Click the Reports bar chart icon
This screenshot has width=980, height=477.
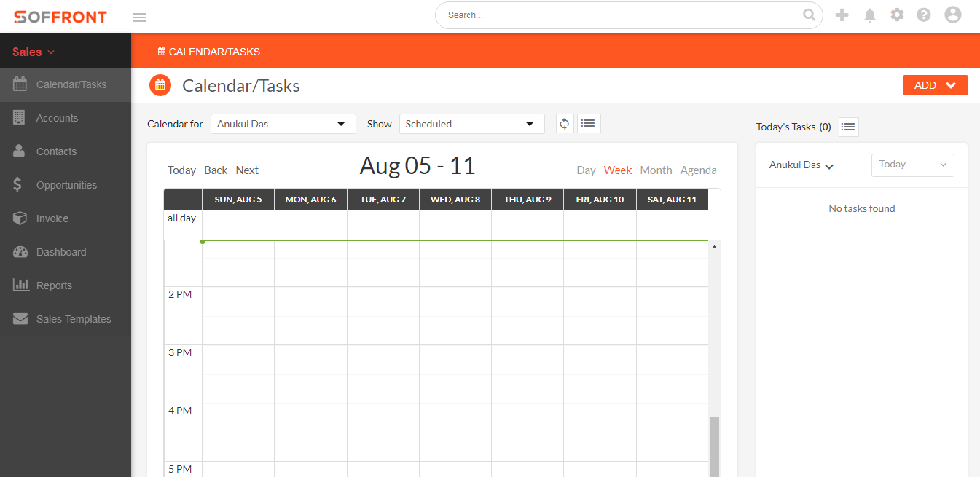21,285
